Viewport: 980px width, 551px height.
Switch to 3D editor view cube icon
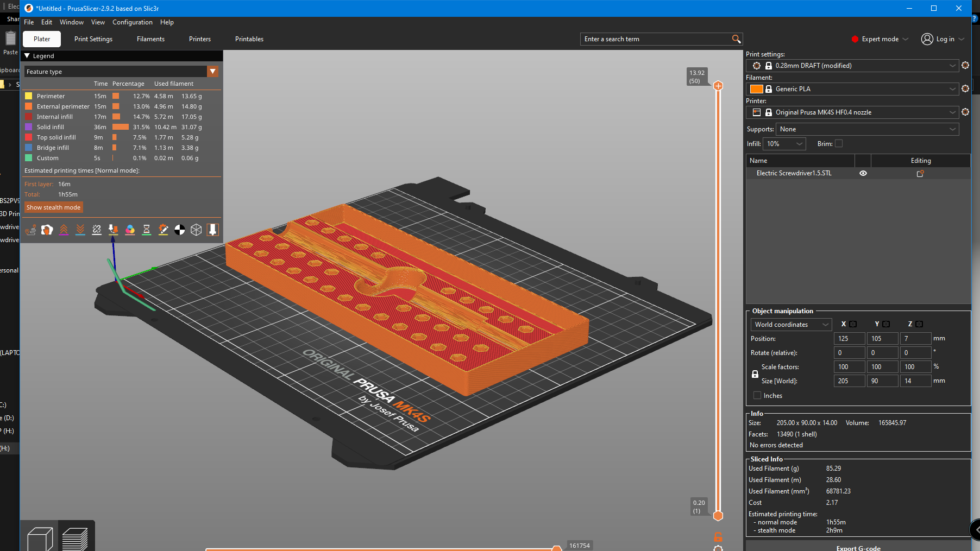tap(40, 538)
